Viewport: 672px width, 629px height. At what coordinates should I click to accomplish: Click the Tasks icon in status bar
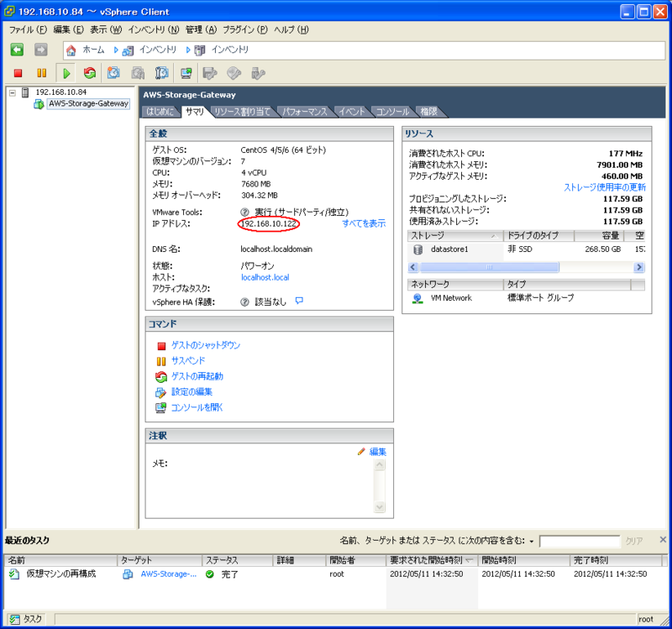[x=15, y=619]
